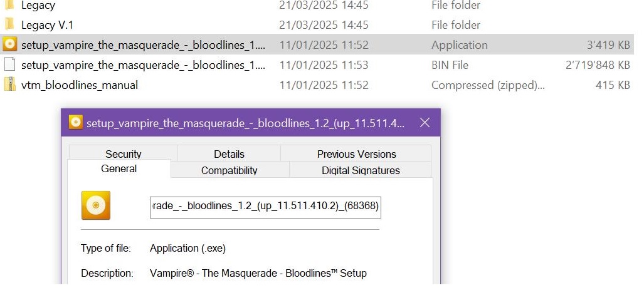Click the blank BIN File icon

[9, 64]
